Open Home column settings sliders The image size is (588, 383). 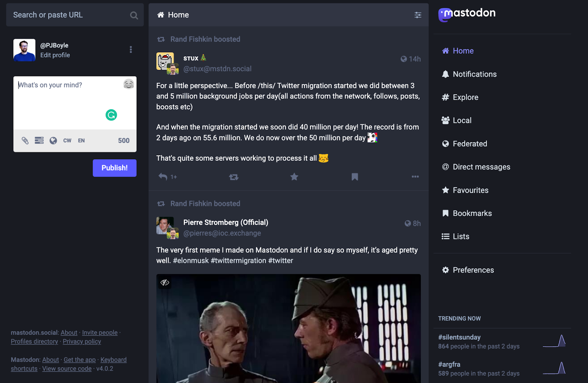tap(418, 15)
